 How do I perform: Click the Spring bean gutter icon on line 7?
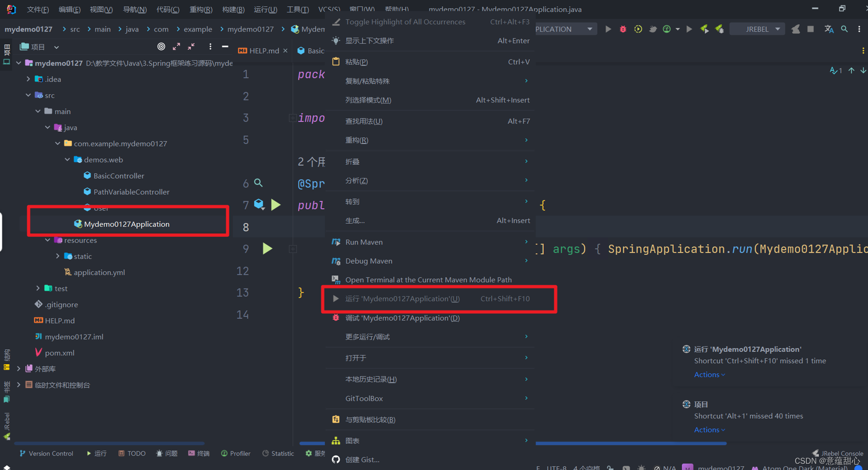point(259,204)
